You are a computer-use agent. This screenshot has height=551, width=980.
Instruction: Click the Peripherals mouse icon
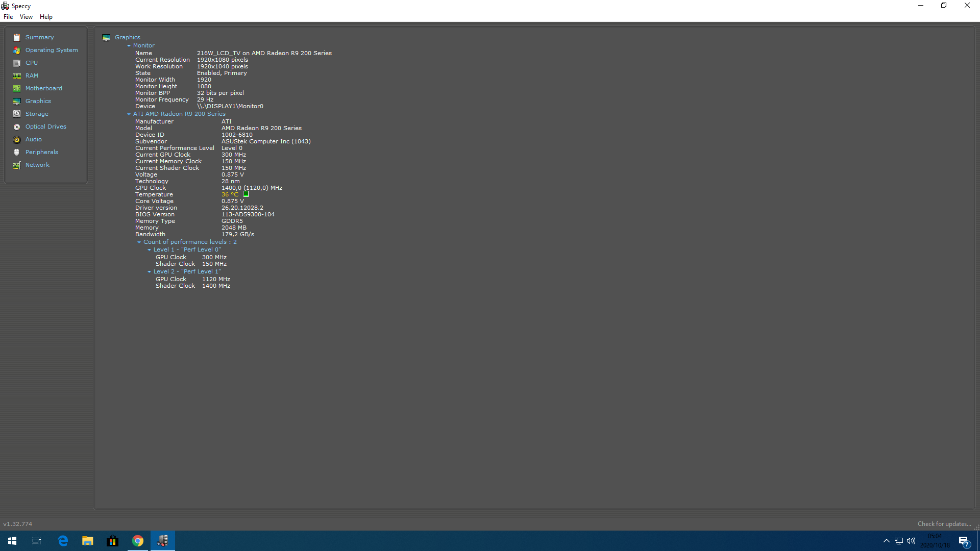tap(17, 152)
